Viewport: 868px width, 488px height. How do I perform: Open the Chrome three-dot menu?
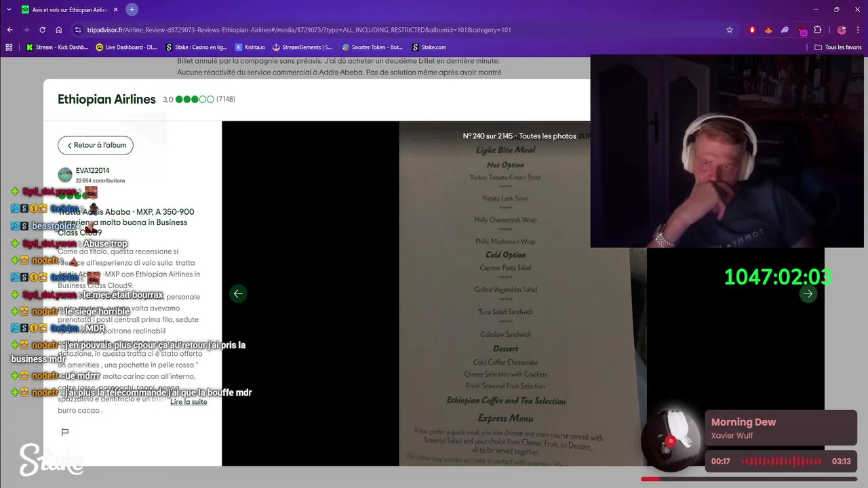click(x=858, y=30)
